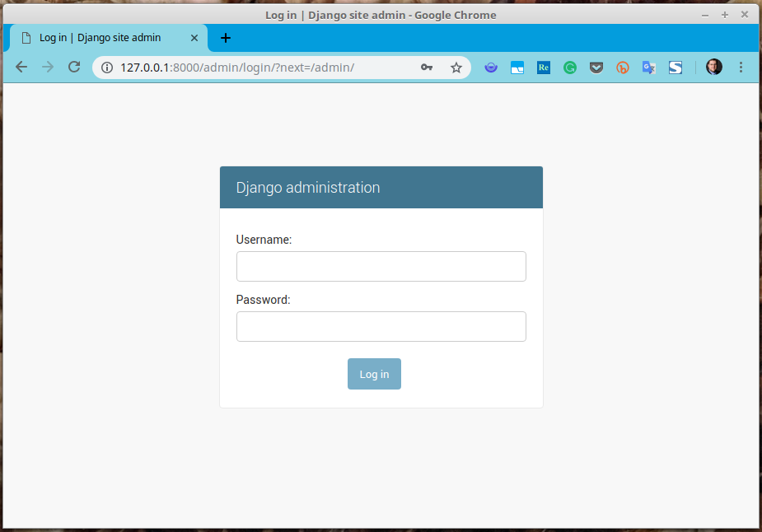Click the Password: label
The image size is (762, 532).
click(x=263, y=300)
